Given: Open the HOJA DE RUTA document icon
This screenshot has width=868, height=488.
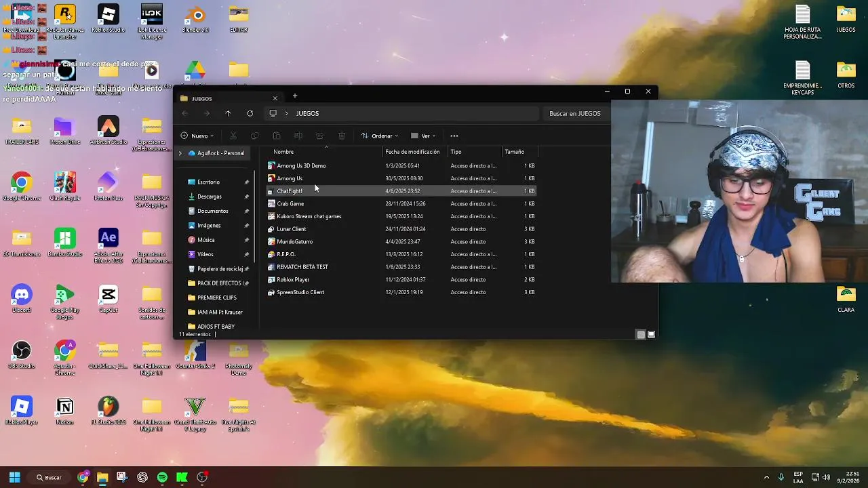Looking at the screenshot, I should pos(802,22).
